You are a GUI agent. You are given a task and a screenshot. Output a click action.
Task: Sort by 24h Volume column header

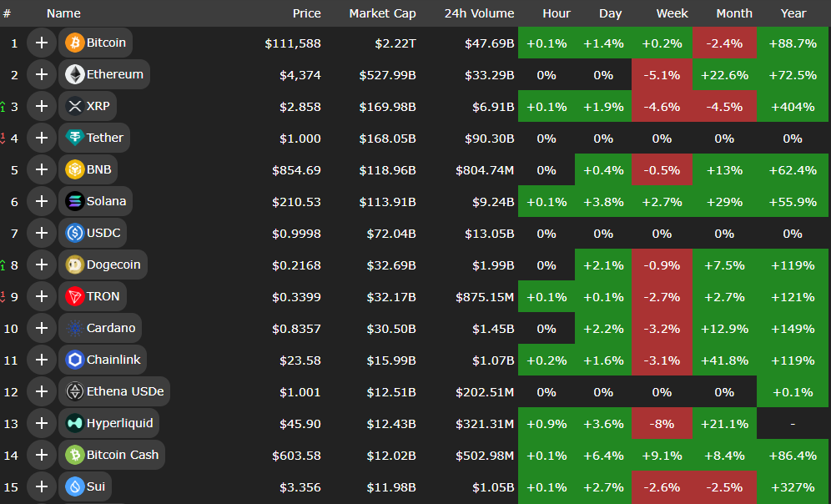click(x=479, y=13)
